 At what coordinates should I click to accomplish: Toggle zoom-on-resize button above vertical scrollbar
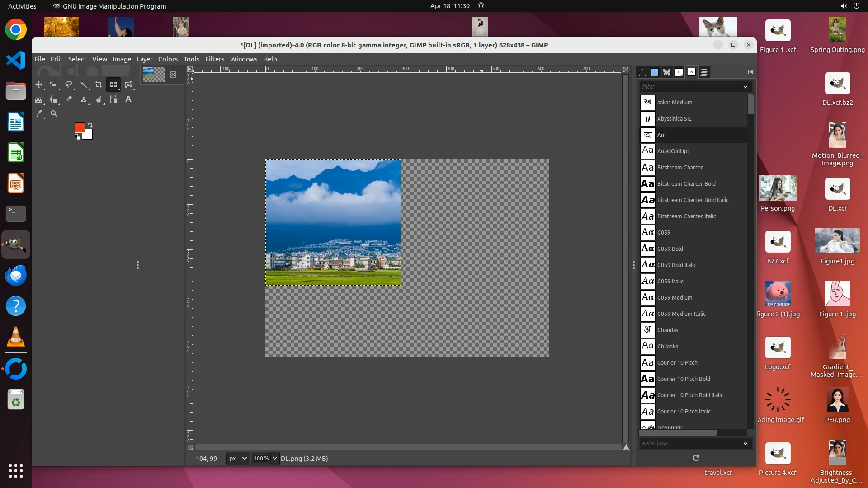[626, 70]
